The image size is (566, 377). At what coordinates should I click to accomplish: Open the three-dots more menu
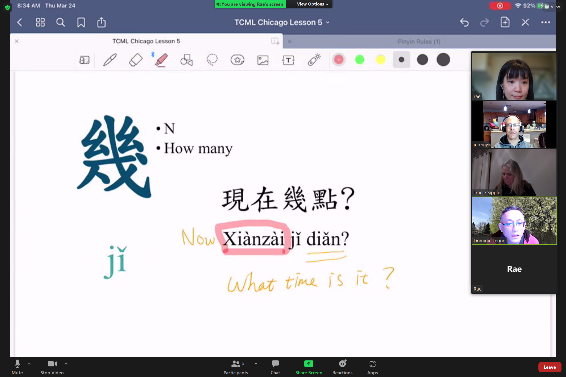click(545, 22)
